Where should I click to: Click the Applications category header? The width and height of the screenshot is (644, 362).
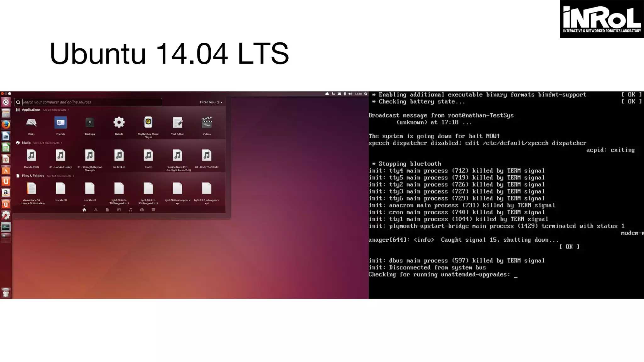click(31, 110)
